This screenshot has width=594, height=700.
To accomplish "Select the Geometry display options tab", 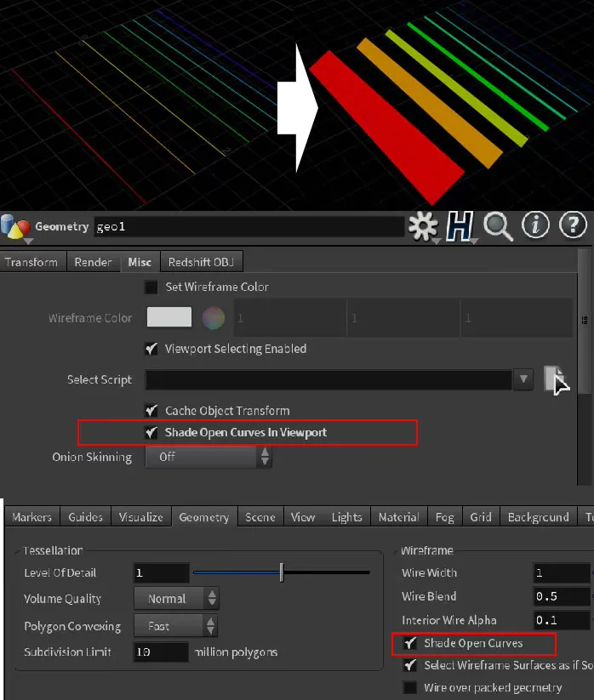I will click(x=204, y=517).
